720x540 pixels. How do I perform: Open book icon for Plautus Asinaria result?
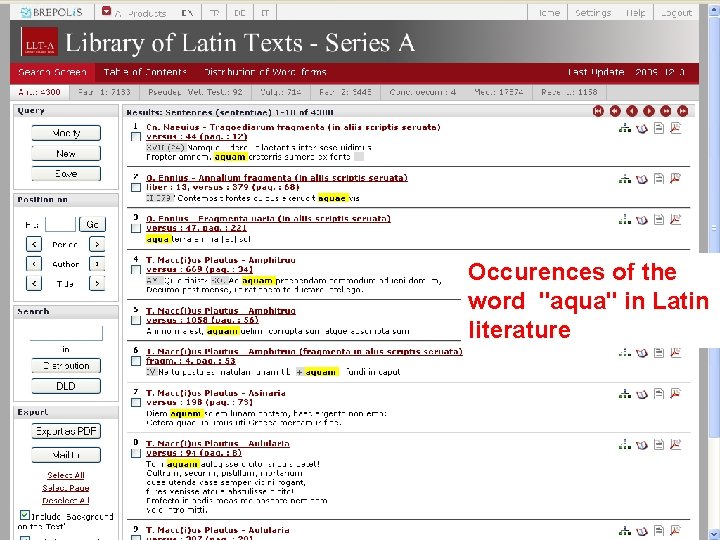[642, 394]
